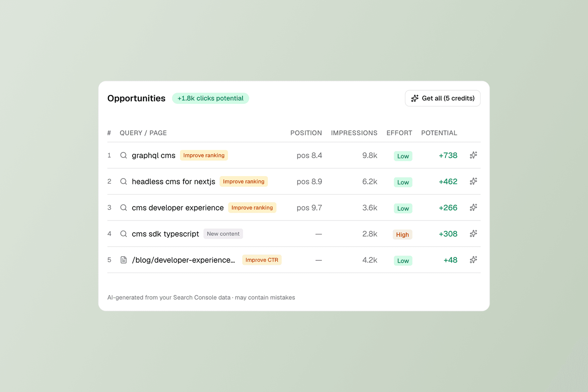588x392 pixels.
Task: Select the +1.8k clicks potential badge
Action: point(210,98)
